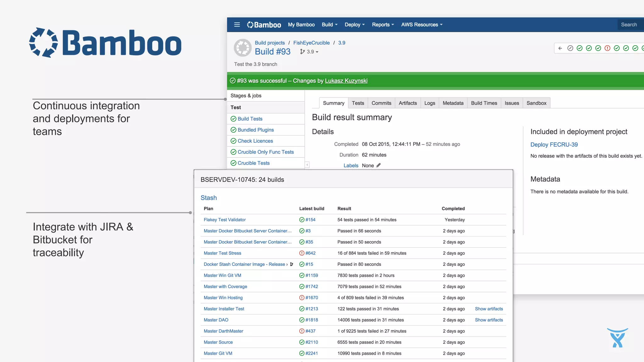Click the Build #93 heading link
This screenshot has width=644, height=362.
pyautogui.click(x=273, y=52)
